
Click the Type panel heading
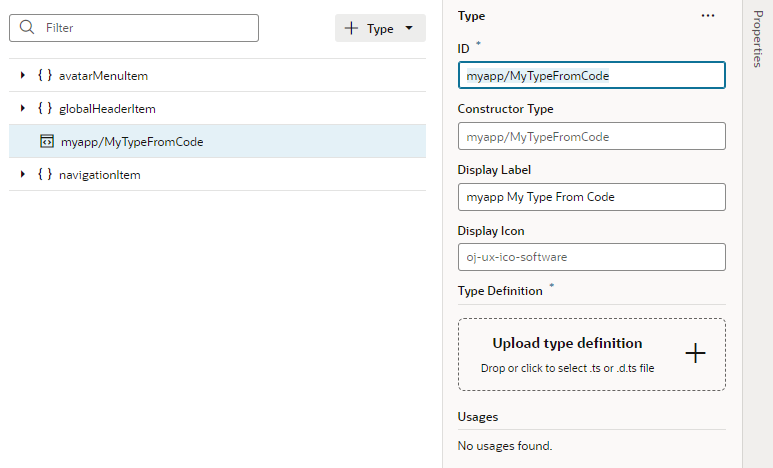tap(471, 16)
